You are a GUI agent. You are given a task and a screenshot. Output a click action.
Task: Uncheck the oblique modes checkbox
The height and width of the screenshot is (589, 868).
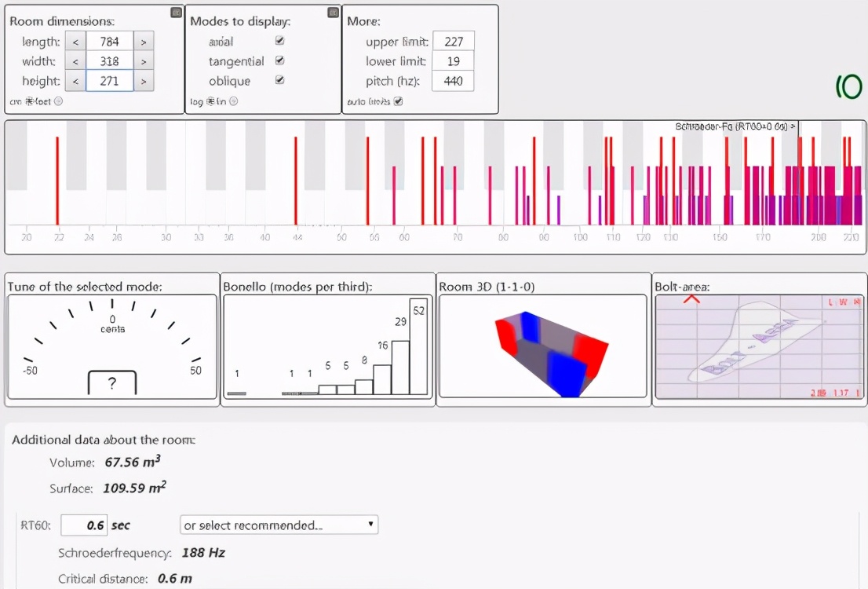click(280, 80)
